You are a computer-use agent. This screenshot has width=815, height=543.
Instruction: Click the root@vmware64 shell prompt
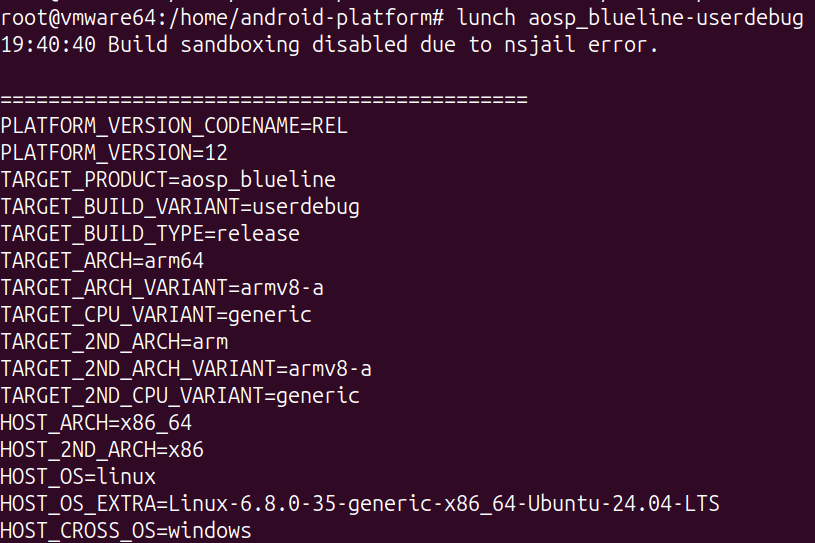click(x=224, y=18)
